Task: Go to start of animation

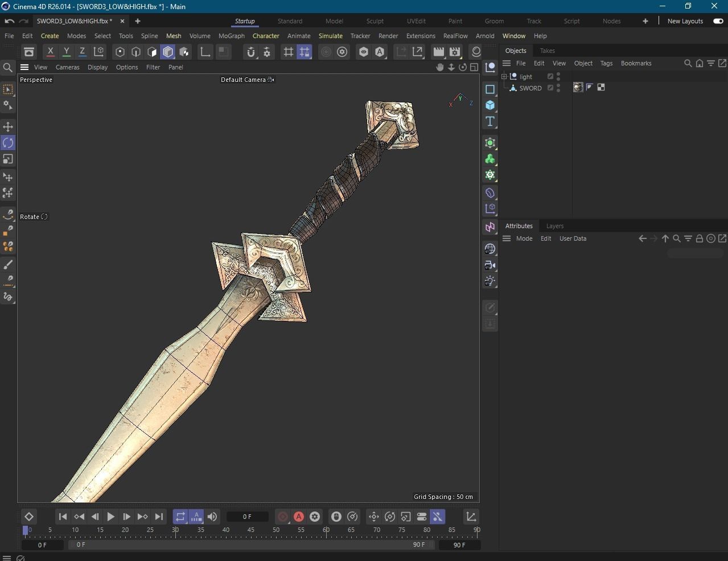Action: (63, 517)
